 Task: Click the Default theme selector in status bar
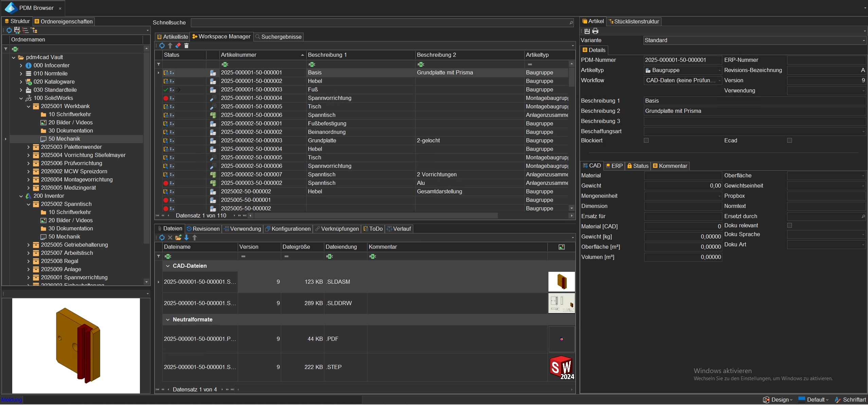[814, 400]
